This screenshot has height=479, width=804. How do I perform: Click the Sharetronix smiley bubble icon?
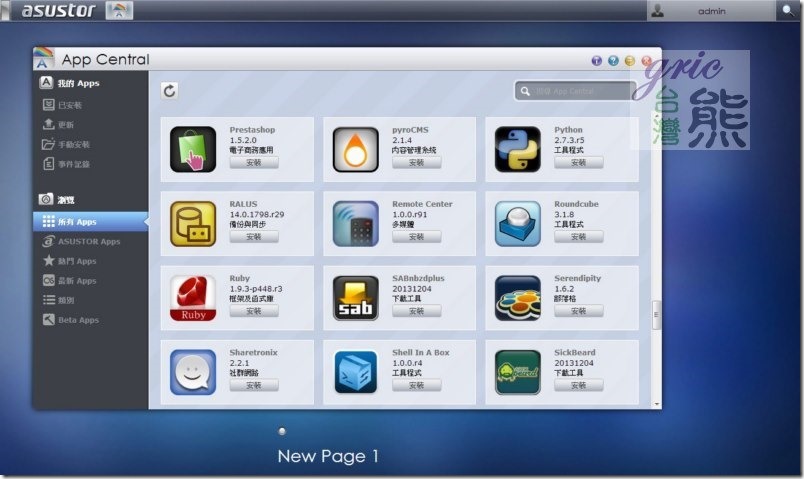point(193,372)
